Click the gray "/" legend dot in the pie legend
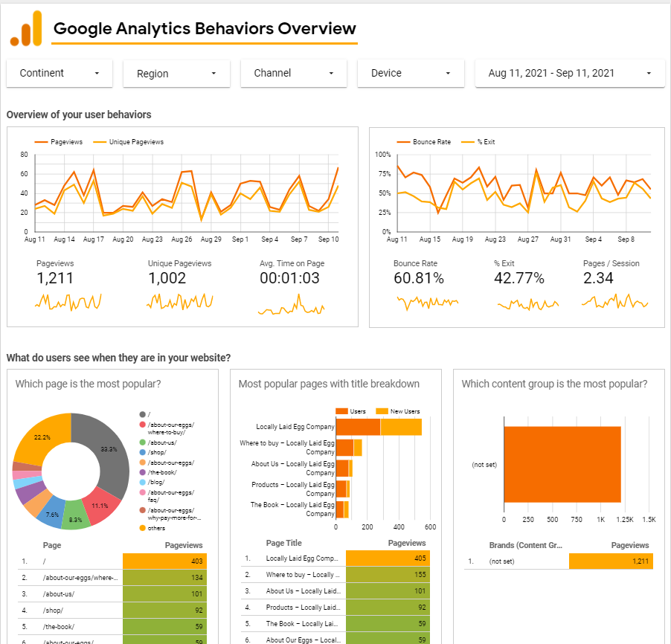This screenshot has height=644, width=671. (143, 414)
